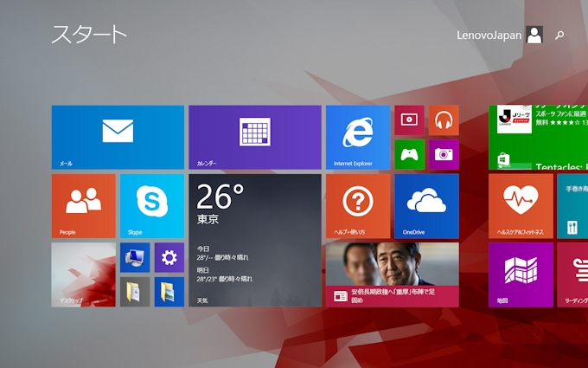The image size is (588, 368).
Task: Open the Music headphones tile
Action: pos(444,120)
